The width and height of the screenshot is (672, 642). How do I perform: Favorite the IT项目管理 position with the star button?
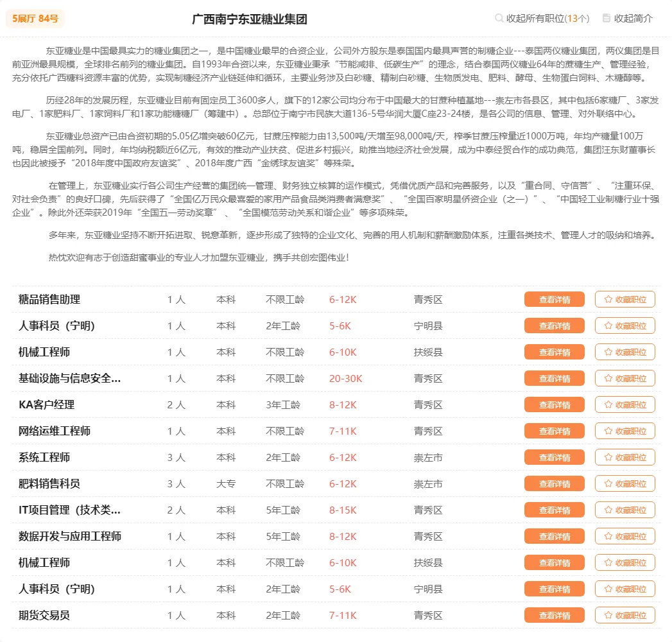(625, 510)
